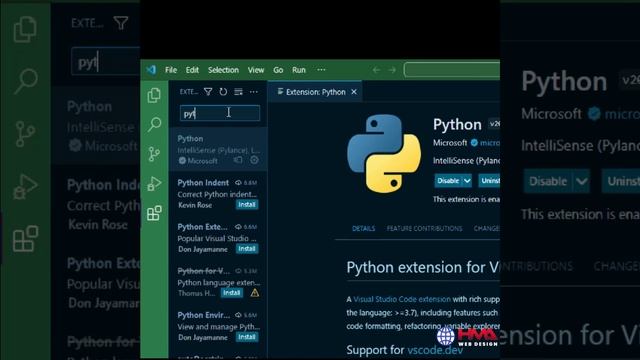The height and width of the screenshot is (360, 640).
Task: Open the Source Control view
Action: [x=154, y=154]
